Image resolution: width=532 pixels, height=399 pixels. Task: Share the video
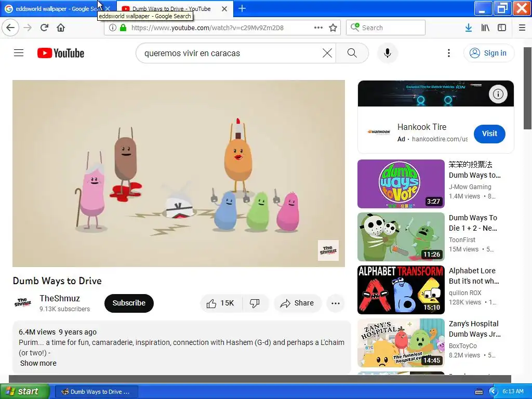click(x=297, y=303)
